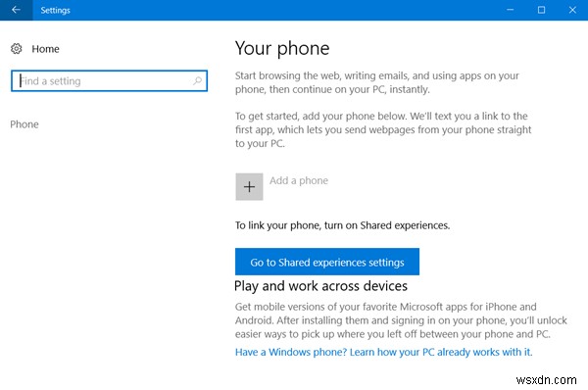
Task: Focus the Find a setting field
Action: 109,80
